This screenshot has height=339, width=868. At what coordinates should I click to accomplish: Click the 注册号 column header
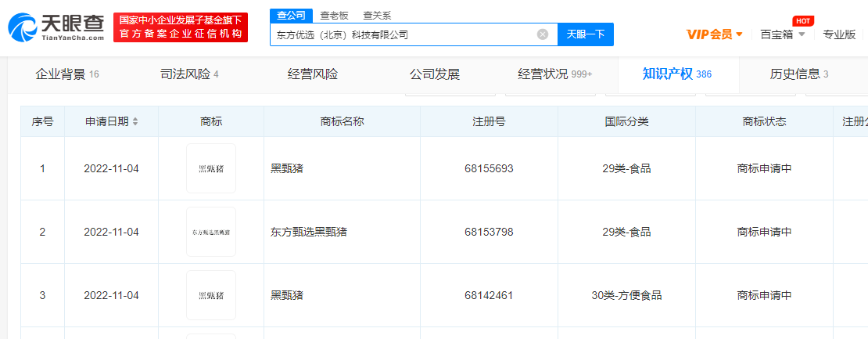[x=489, y=122]
